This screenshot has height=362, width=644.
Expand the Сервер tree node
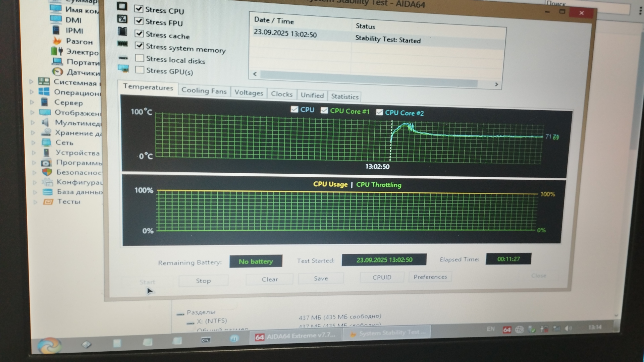[x=32, y=102]
